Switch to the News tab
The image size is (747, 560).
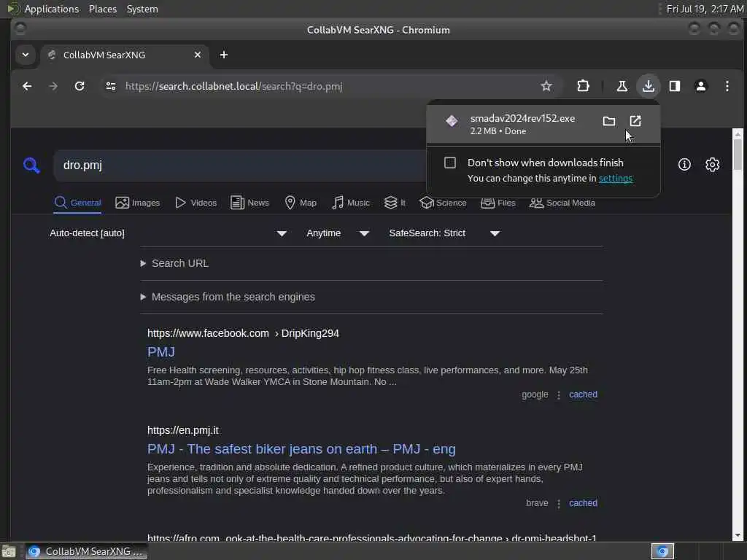(249, 203)
